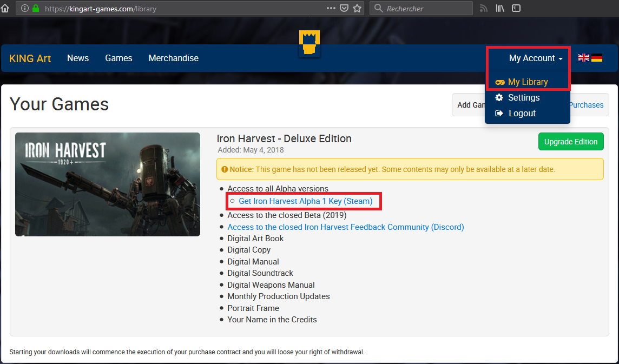This screenshot has height=364, width=619.
Task: Open the Merchandise menu item
Action: point(173,58)
